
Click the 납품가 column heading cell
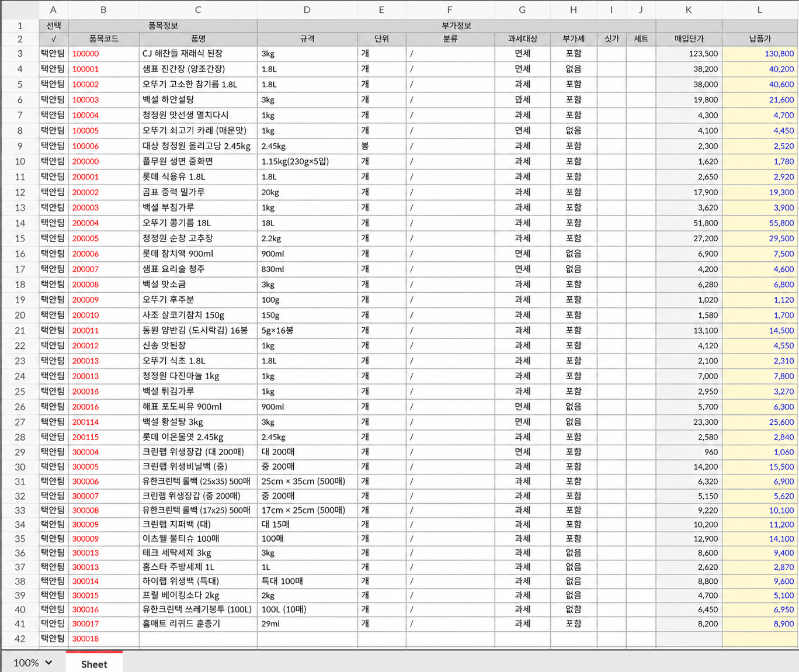pyautogui.click(x=760, y=39)
